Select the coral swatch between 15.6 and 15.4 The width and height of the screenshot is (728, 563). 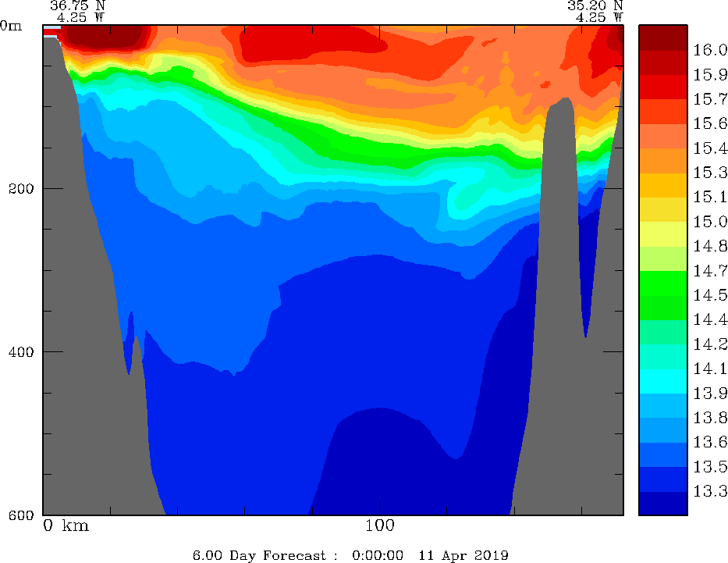[x=663, y=136]
